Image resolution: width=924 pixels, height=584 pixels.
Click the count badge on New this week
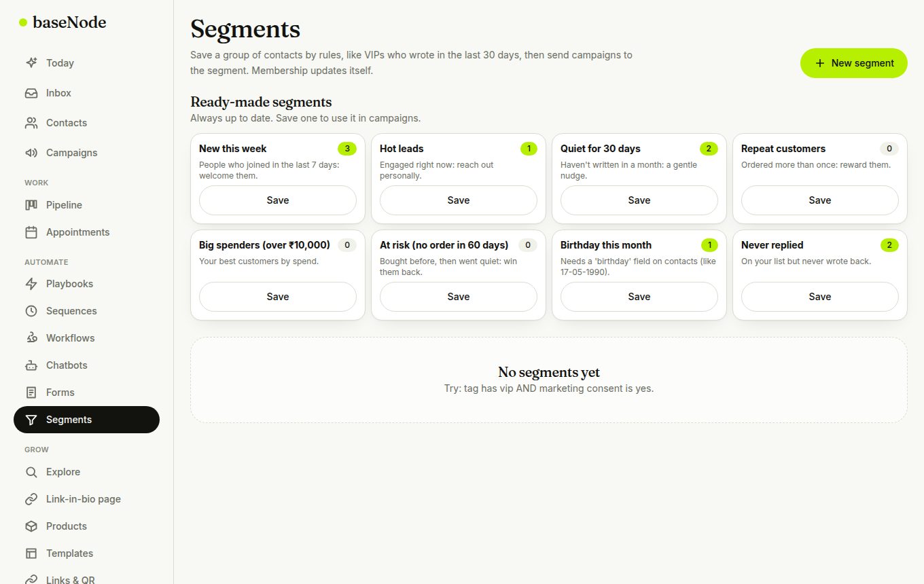pyautogui.click(x=347, y=149)
